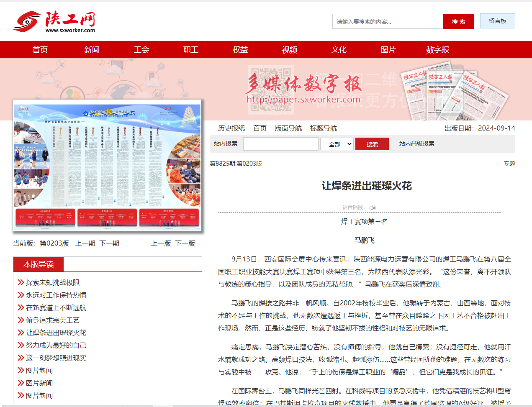Image resolution: width=532 pixels, height=407 pixels.
Task: Click the double-arrow icon beside 探索未知挑战极限
Action: pyautogui.click(x=21, y=283)
